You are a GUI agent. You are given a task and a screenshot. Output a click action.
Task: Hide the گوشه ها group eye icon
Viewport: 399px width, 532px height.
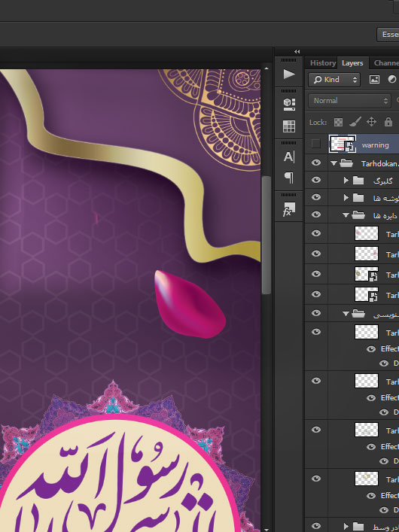(316, 197)
